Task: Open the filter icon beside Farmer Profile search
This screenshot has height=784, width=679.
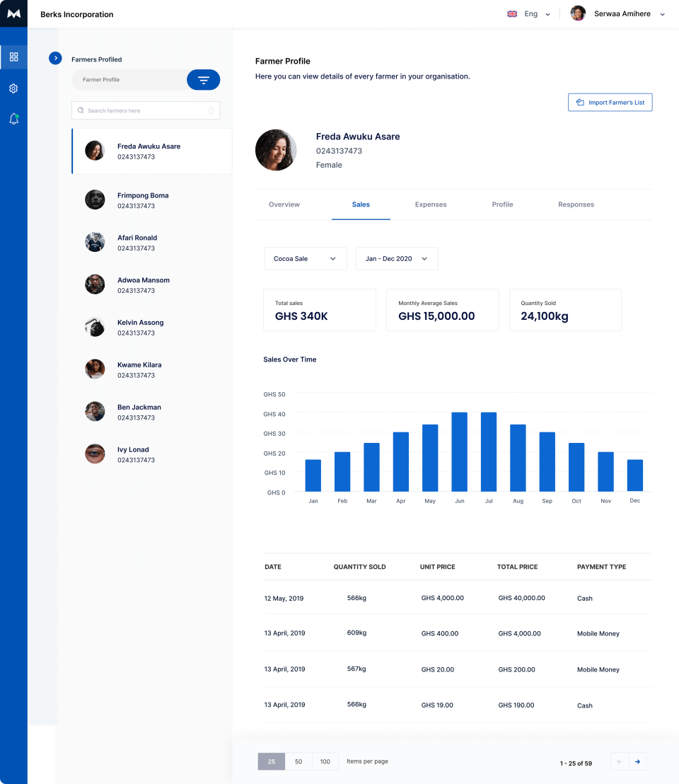Action: pyautogui.click(x=203, y=79)
